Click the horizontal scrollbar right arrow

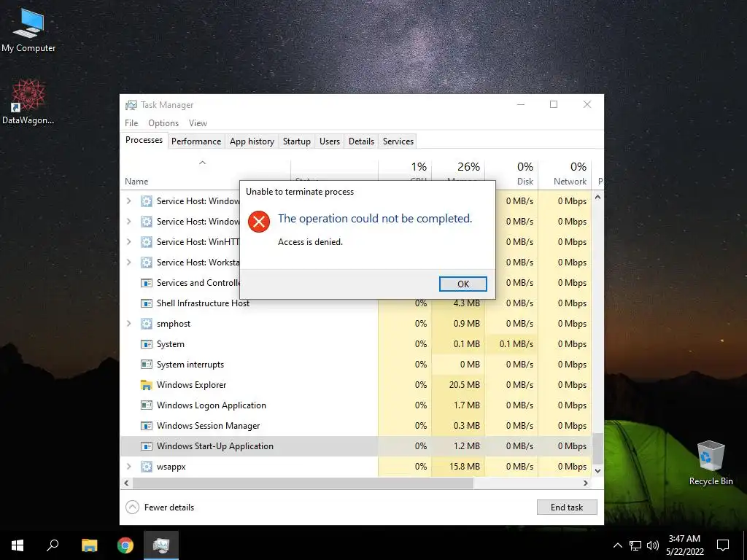pyautogui.click(x=586, y=483)
